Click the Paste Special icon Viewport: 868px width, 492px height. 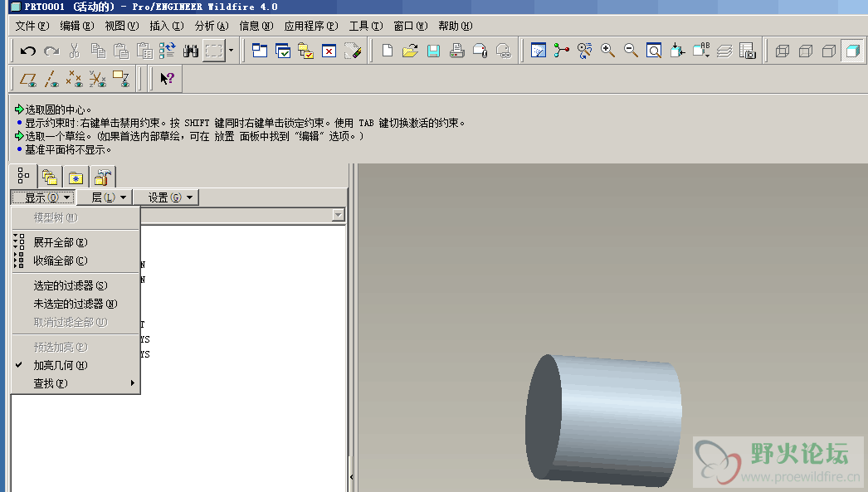point(144,51)
